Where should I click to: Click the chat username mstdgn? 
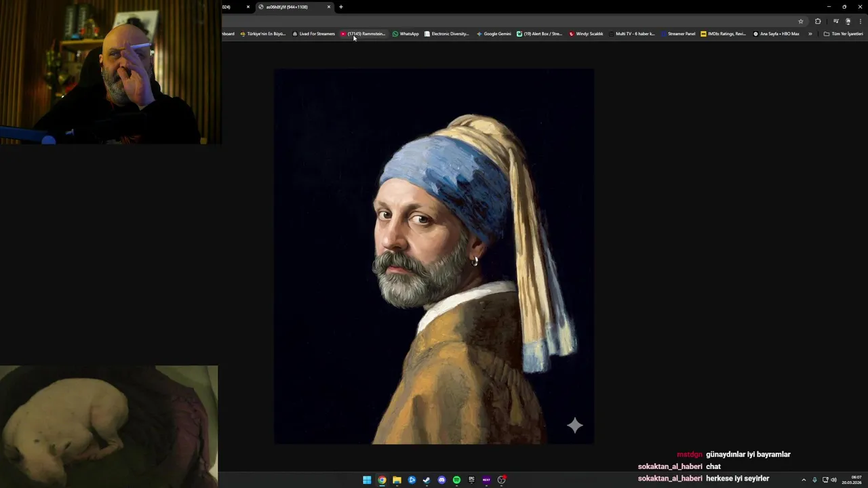pyautogui.click(x=689, y=455)
